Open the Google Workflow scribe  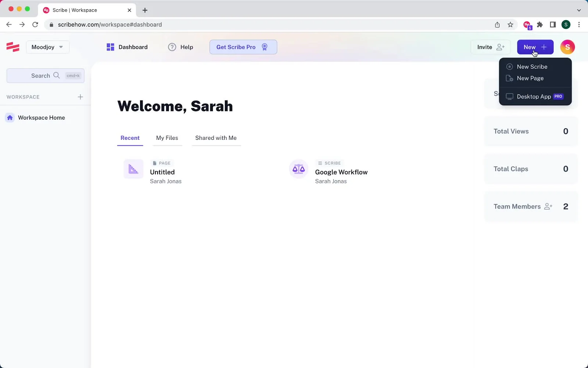(x=341, y=172)
